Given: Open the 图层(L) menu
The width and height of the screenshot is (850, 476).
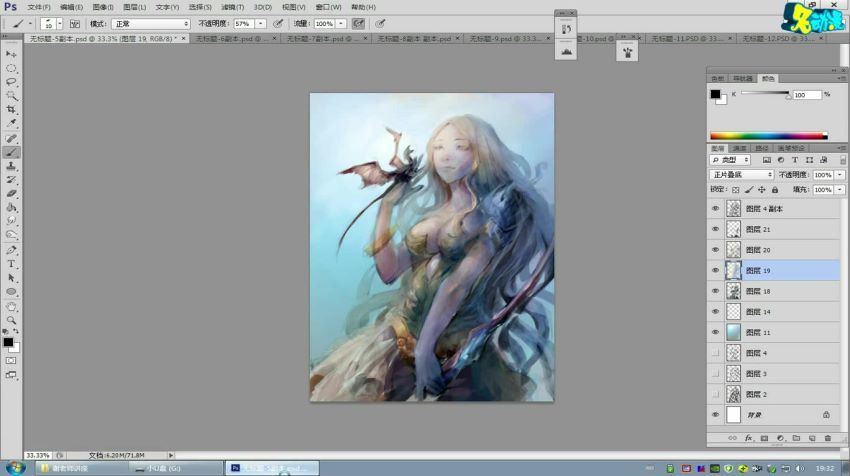Looking at the screenshot, I should [x=134, y=7].
